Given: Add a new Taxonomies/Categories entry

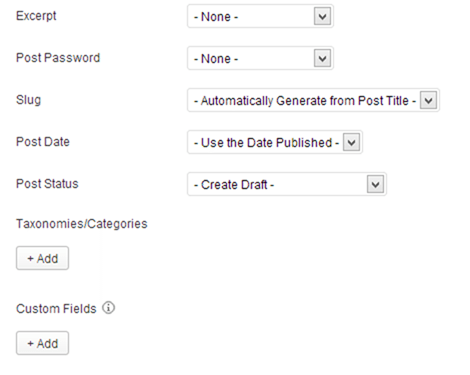Looking at the screenshot, I should (x=42, y=258).
